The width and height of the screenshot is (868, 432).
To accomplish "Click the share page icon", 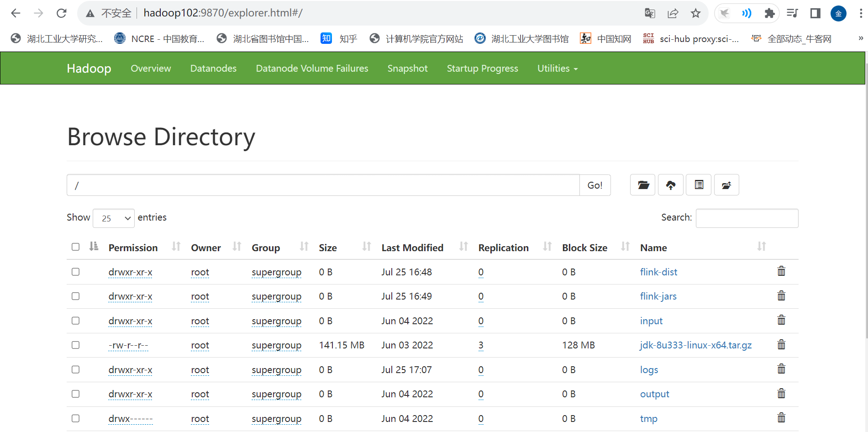I will (673, 13).
